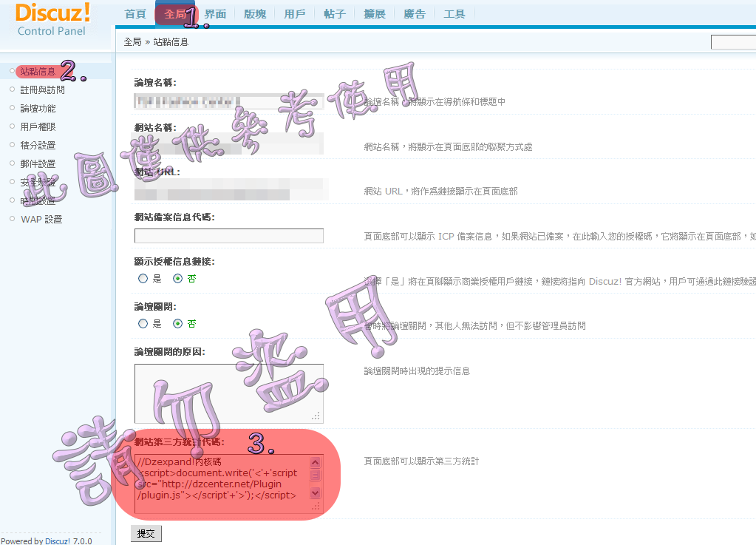Open 郵件設置 in the sidebar
The image size is (756, 545).
[38, 164]
